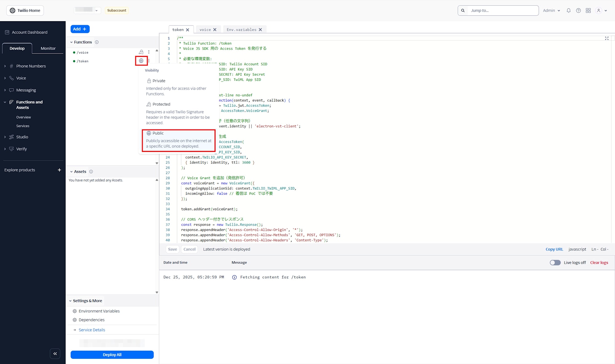Image resolution: width=615 pixels, height=364 pixels.
Task: Switch to the voice tab
Action: tap(205, 29)
